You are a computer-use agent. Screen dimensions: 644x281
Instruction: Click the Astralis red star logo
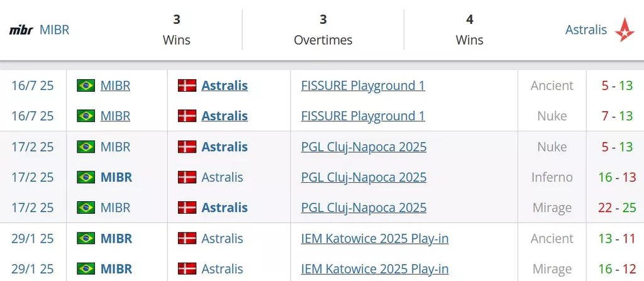point(625,30)
